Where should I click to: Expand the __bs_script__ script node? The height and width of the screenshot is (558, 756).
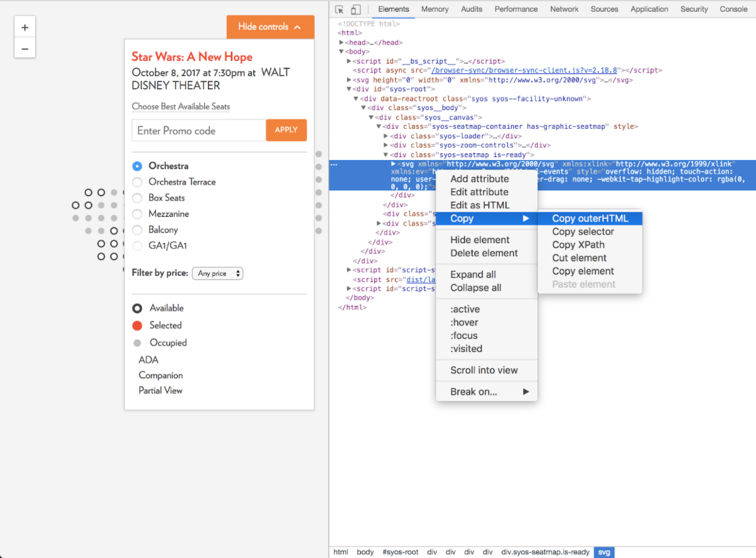(x=349, y=62)
